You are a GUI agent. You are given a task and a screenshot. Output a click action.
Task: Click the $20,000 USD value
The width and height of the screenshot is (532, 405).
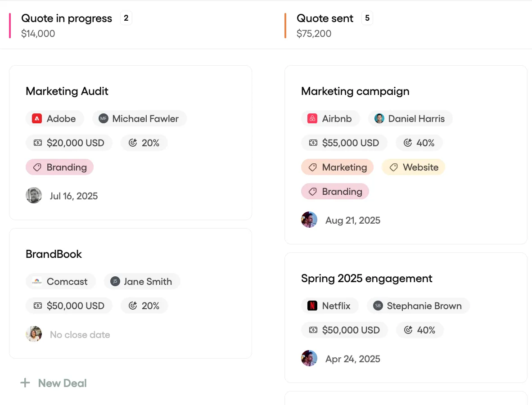[75, 143]
